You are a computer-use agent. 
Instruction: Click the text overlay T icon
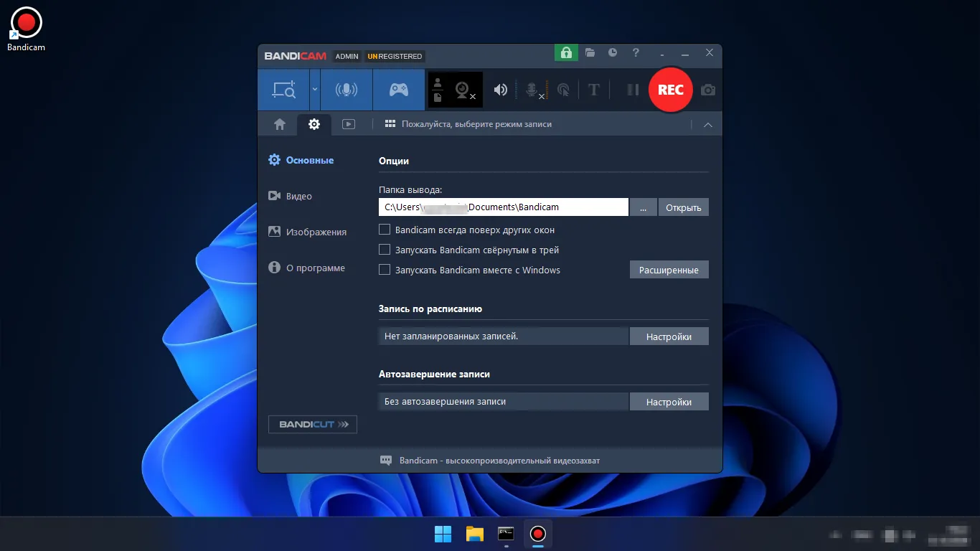tap(594, 90)
